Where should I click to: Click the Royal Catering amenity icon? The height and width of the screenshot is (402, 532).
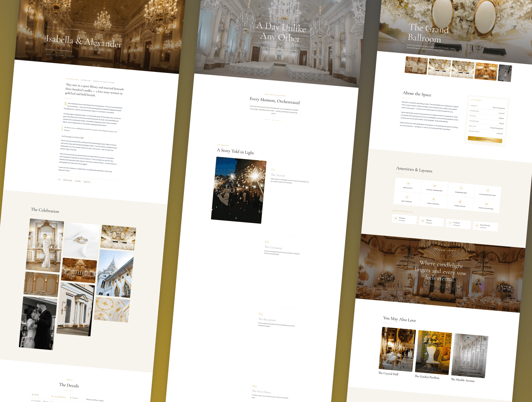pos(434,200)
